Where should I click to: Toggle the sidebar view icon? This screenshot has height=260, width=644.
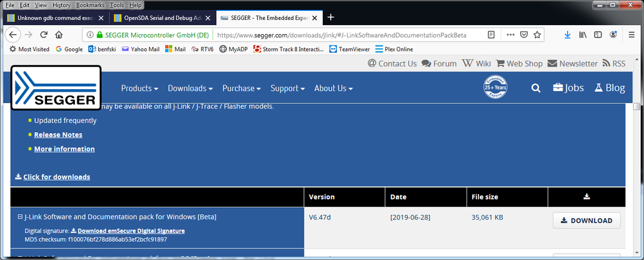598,35
